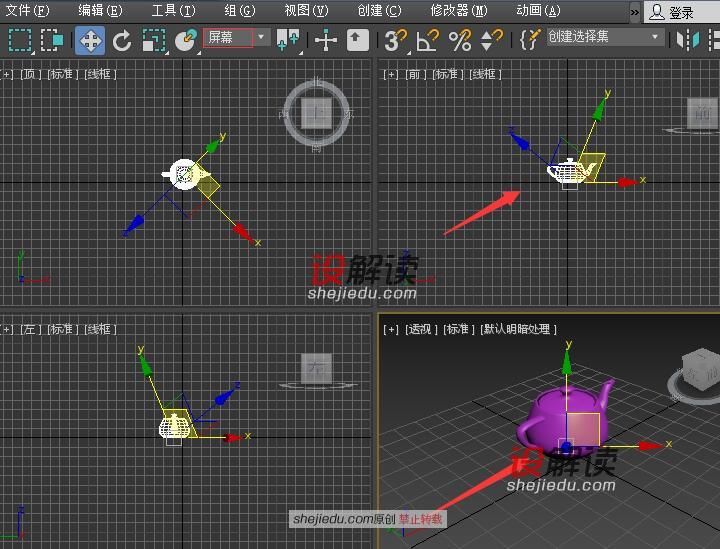Open the 组(G) menu
Screen dimensions: 720x549
pos(240,10)
